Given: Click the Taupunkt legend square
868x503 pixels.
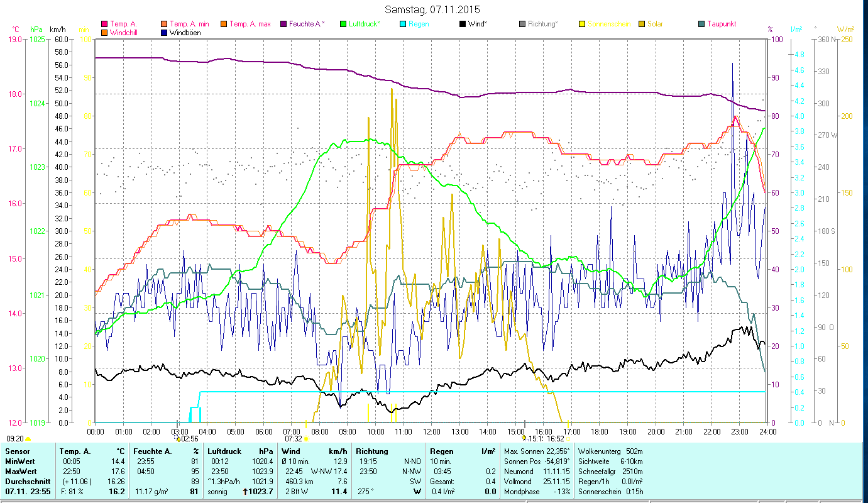Looking at the screenshot, I should click(x=701, y=25).
